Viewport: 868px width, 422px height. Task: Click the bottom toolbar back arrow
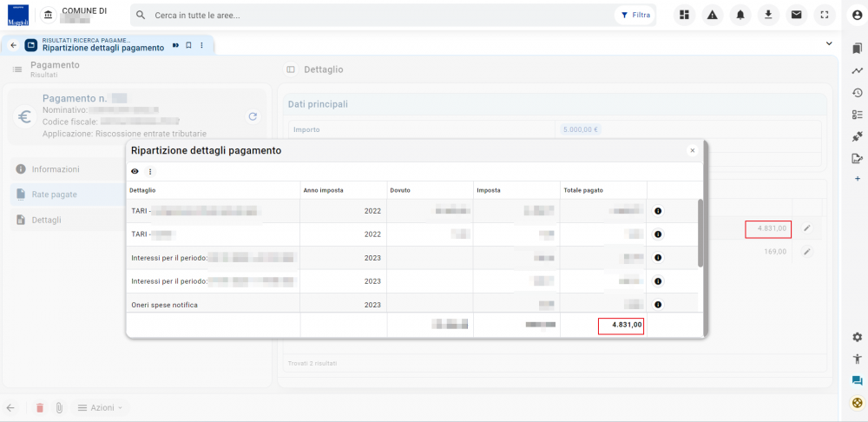[x=10, y=407]
